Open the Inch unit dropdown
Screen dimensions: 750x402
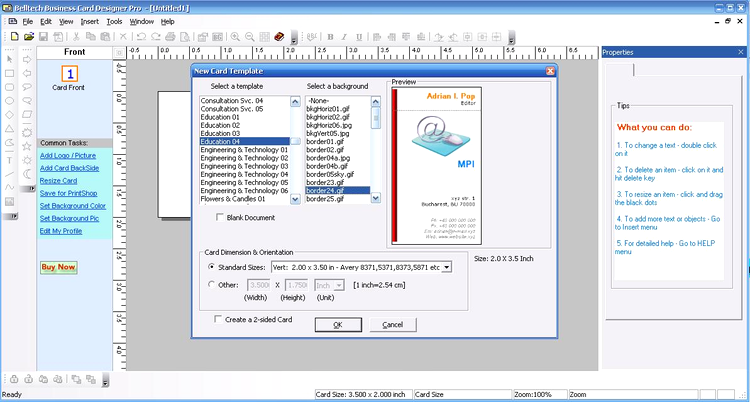point(339,285)
